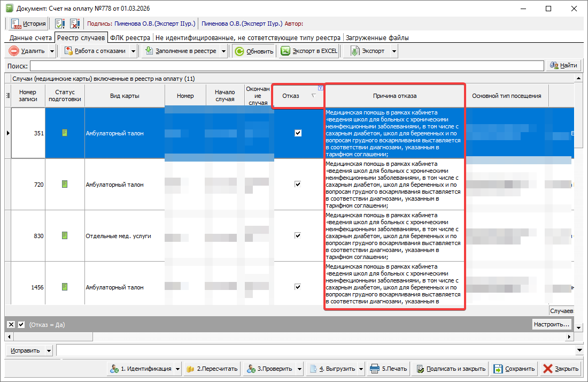Click the filter icon on Отказ column
This screenshot has width=588, height=382.
click(320, 88)
